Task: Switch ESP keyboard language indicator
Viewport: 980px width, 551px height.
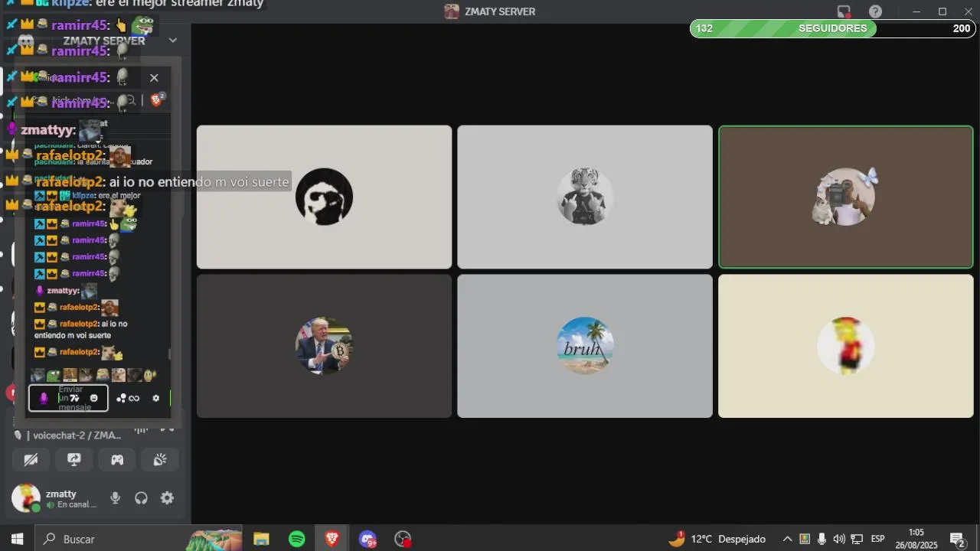Action: [878, 539]
